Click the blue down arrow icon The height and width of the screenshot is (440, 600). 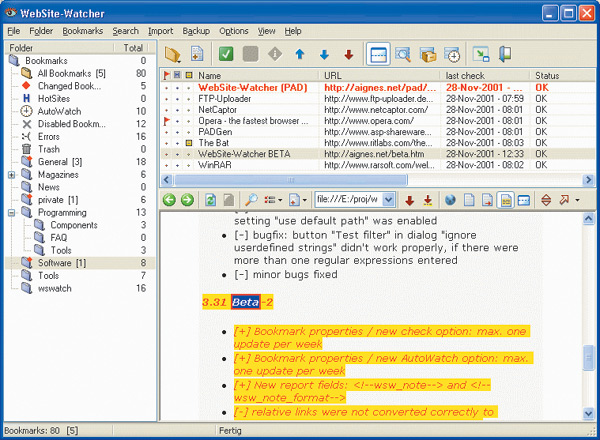pyautogui.click(x=324, y=54)
